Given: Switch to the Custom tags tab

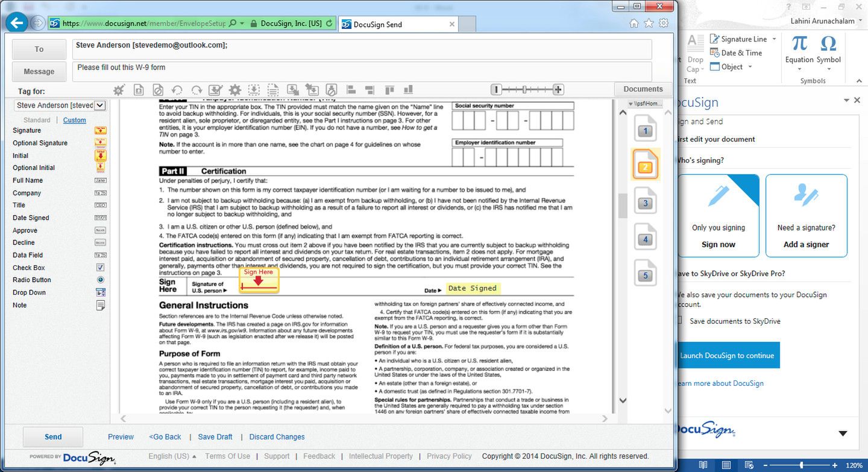Looking at the screenshot, I should click(x=75, y=120).
